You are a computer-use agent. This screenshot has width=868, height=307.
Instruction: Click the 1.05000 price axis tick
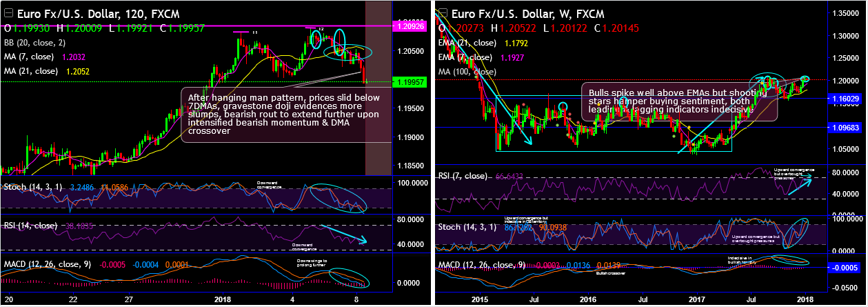847,148
